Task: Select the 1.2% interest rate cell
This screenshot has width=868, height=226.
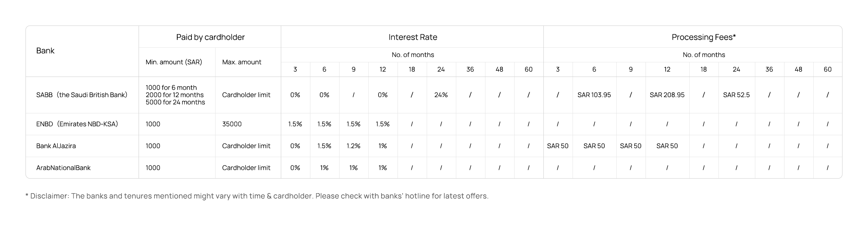Action: pos(353,146)
